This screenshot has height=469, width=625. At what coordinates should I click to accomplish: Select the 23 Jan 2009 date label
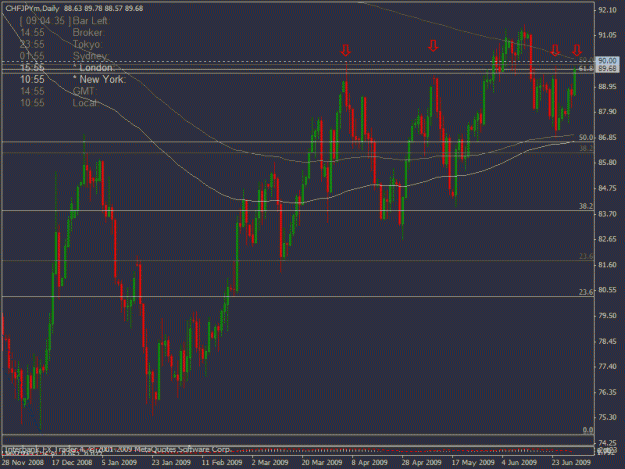tap(171, 463)
